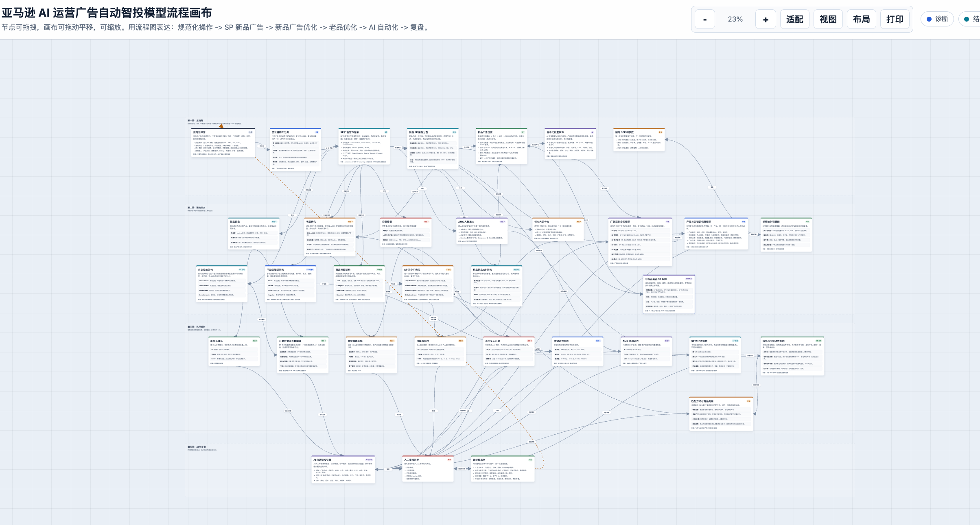Zoom out with the minus button
The height and width of the screenshot is (525, 980).
pyautogui.click(x=705, y=20)
